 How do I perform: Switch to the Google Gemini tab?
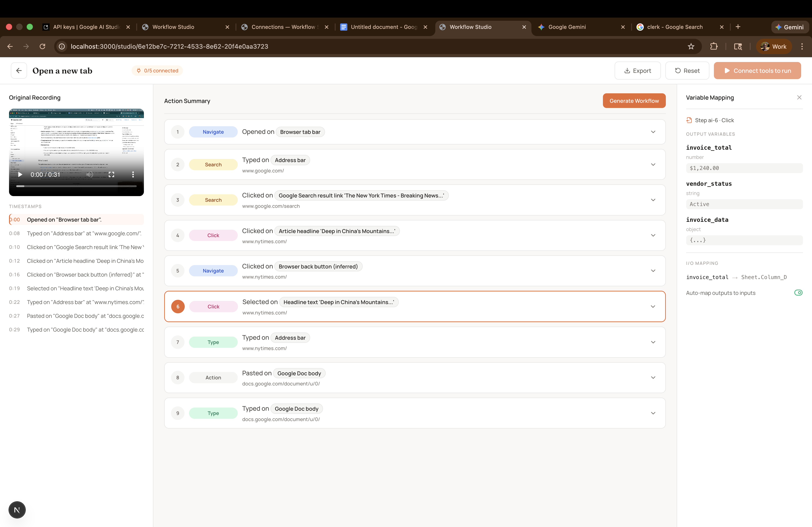pyautogui.click(x=567, y=27)
